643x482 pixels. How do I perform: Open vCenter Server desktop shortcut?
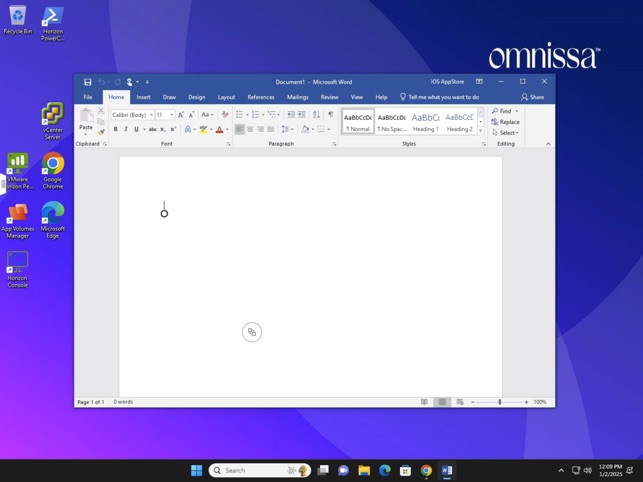52,121
